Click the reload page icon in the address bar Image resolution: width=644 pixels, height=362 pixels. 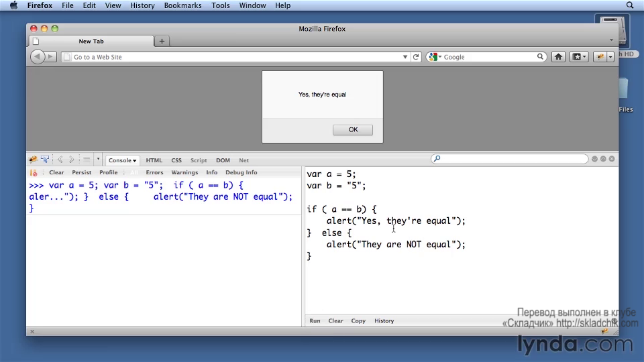(416, 57)
